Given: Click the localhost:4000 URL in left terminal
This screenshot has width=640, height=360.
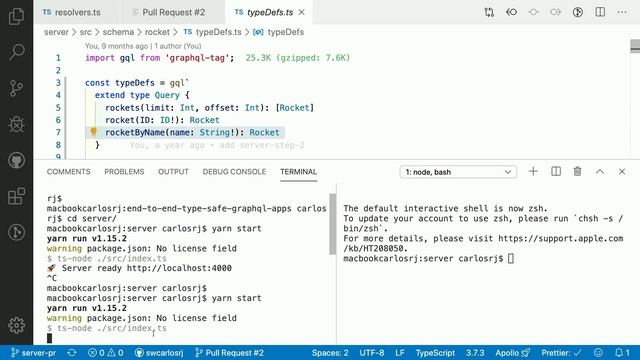Looking at the screenshot, I should click(x=179, y=268).
